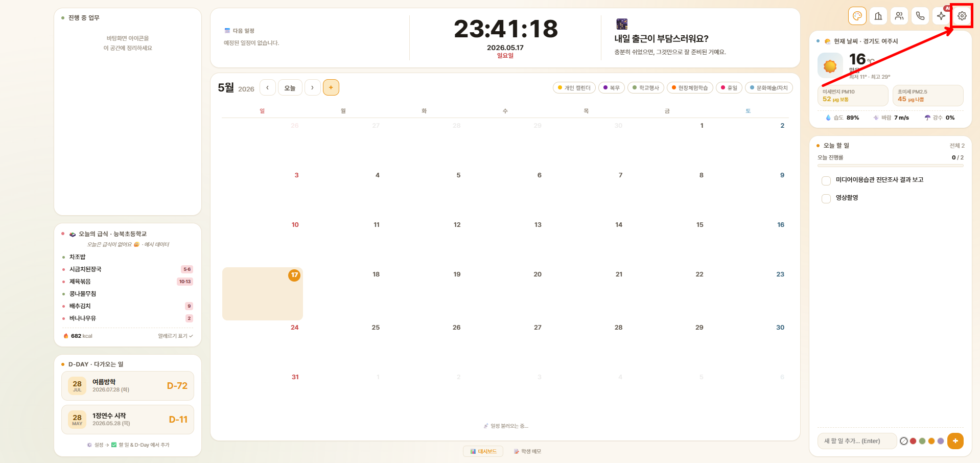Click the 미세먼지 PM10 card

click(x=853, y=96)
